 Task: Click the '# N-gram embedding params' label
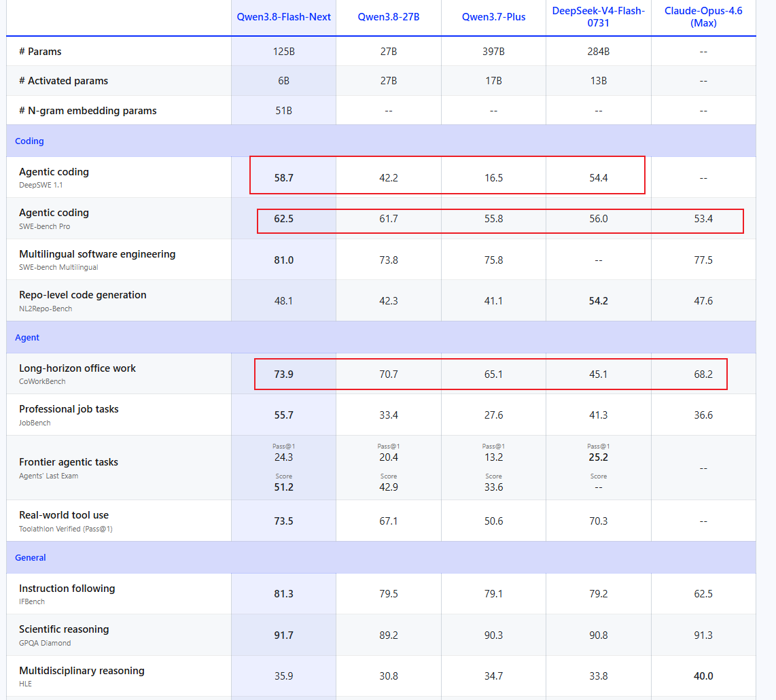(x=88, y=110)
